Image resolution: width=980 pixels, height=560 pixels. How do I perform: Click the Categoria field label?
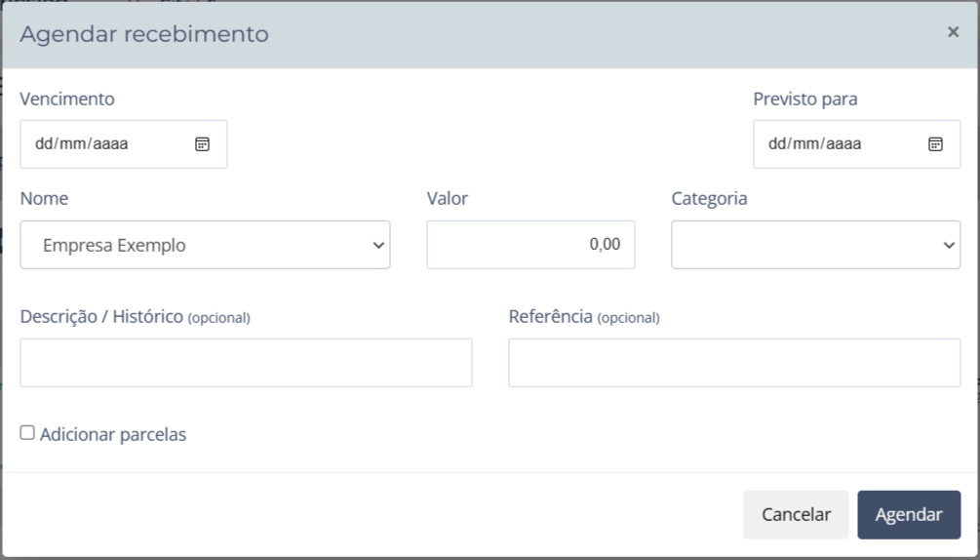(709, 199)
